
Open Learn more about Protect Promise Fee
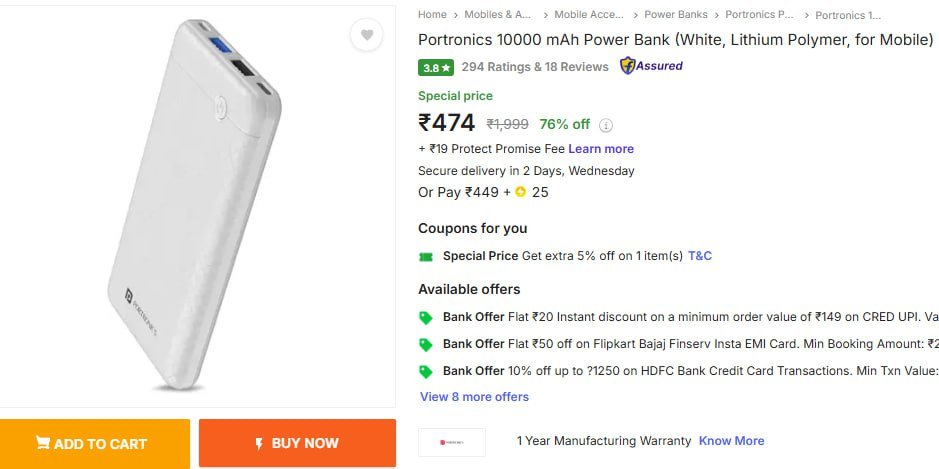(x=601, y=149)
